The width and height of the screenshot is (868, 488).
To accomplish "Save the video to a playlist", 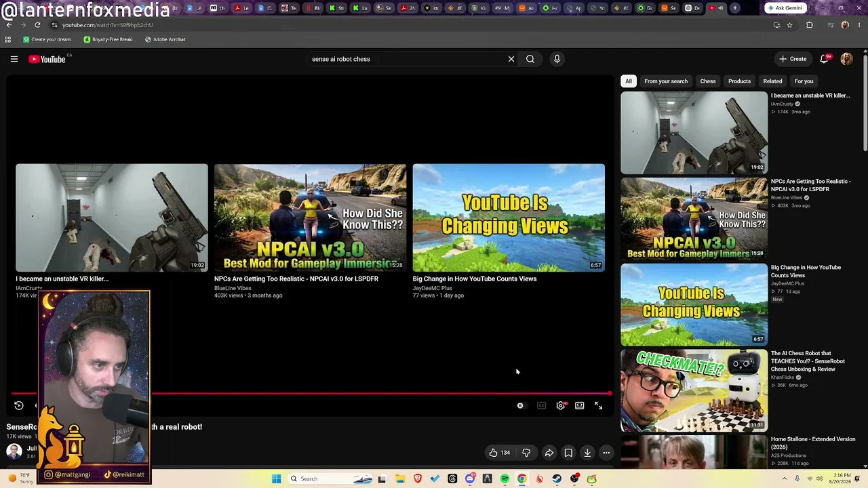I will tap(568, 453).
